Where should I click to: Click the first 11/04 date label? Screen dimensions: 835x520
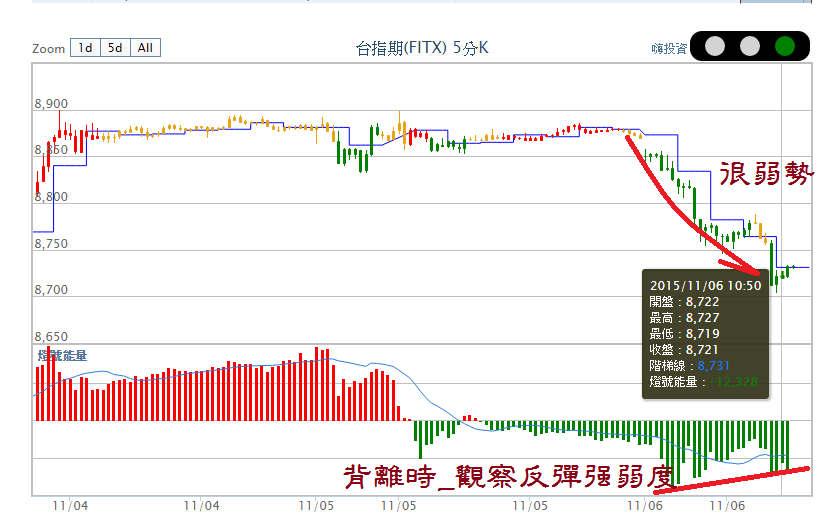[x=73, y=506]
